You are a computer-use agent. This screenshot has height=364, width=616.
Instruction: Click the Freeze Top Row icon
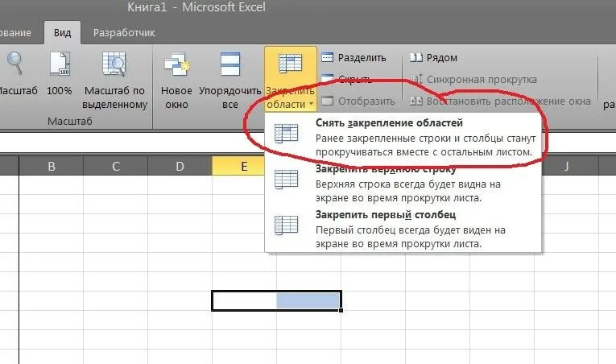[x=286, y=180]
